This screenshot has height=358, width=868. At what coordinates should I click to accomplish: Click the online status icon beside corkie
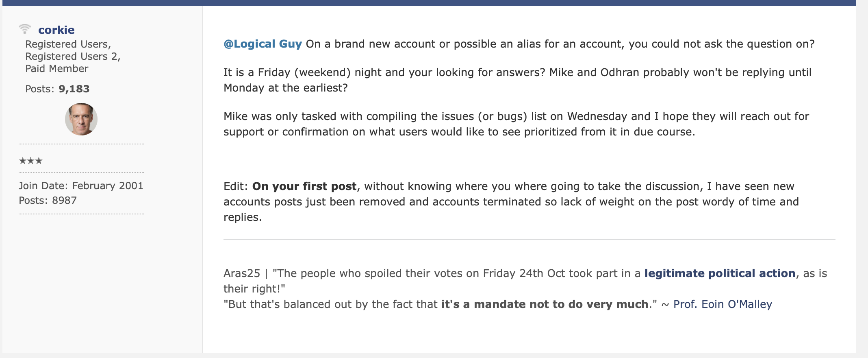25,29
